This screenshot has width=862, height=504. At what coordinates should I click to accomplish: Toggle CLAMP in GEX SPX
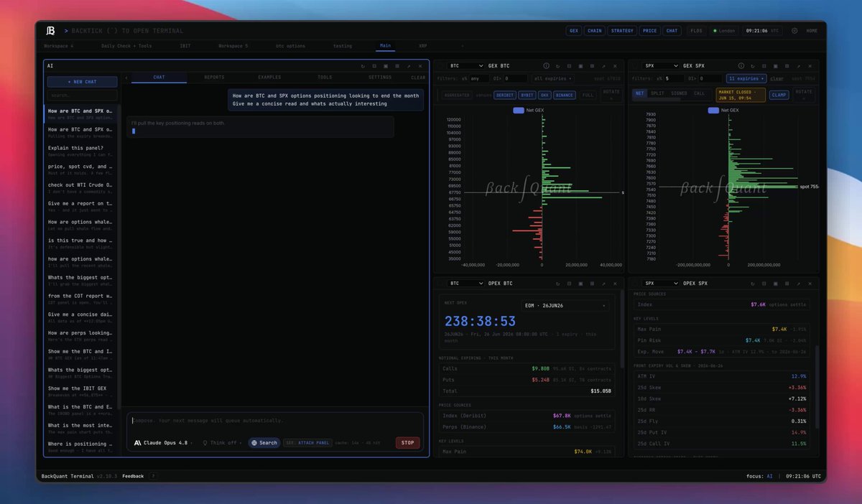click(779, 95)
